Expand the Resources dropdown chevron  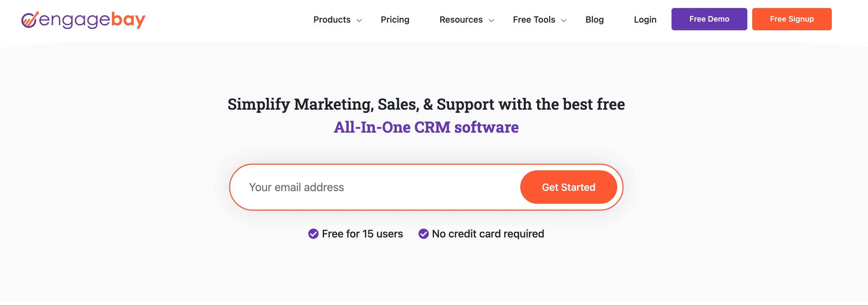tap(491, 21)
